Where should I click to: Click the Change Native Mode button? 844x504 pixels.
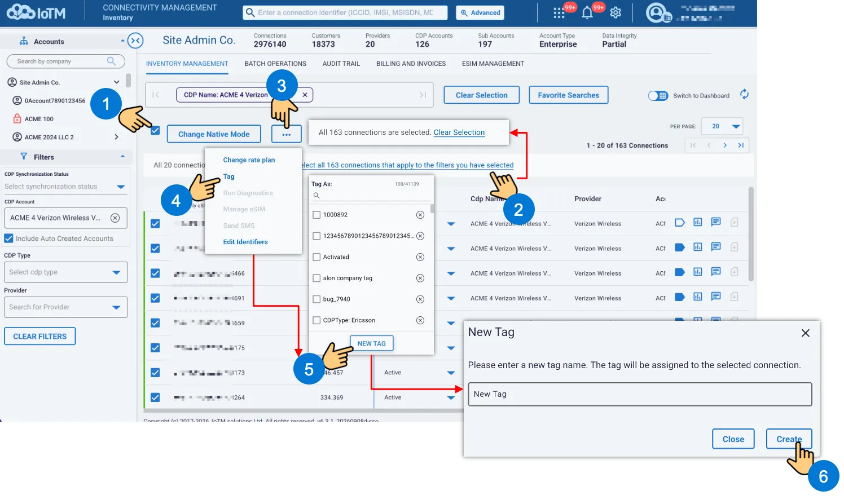[x=214, y=134]
